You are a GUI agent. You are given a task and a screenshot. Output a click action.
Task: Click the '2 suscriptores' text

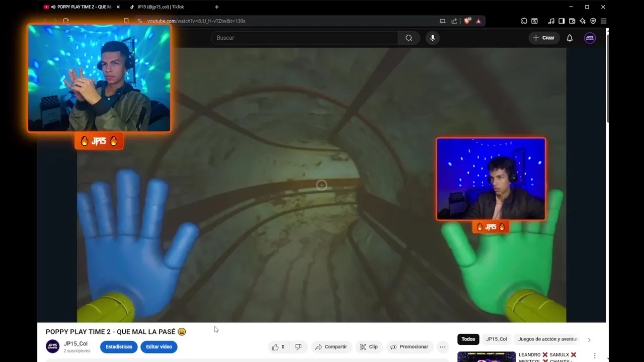tap(77, 351)
